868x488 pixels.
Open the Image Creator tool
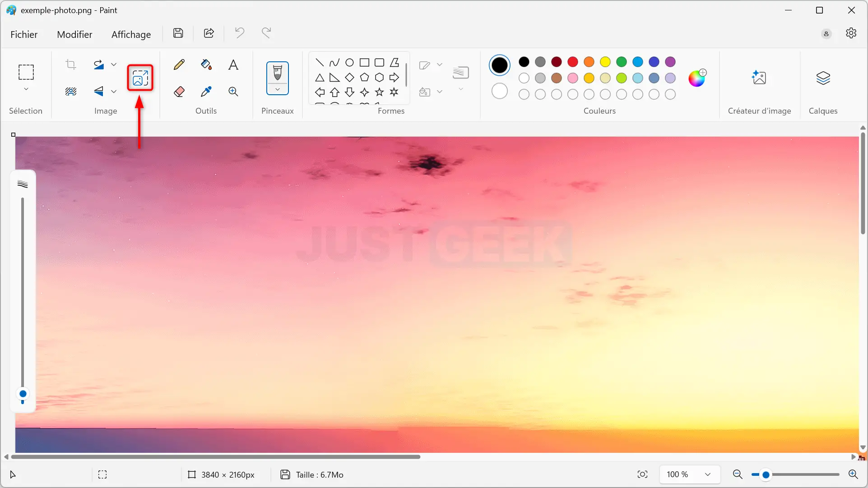coord(759,78)
